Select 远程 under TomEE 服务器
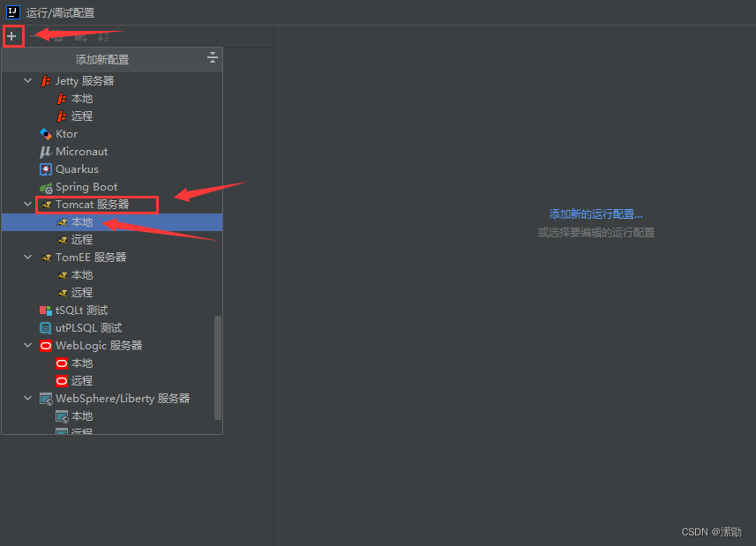Screen dimensions: 756x546 [112, 293]
